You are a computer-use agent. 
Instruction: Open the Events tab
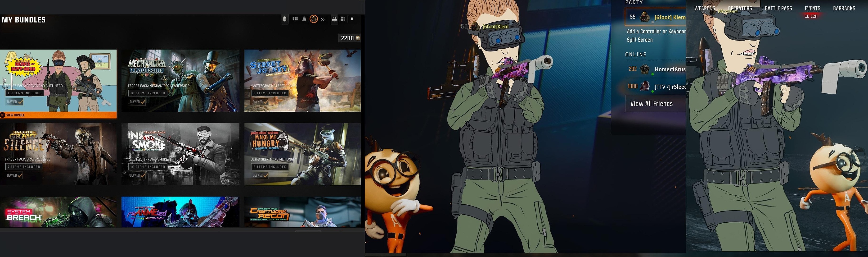tap(812, 9)
